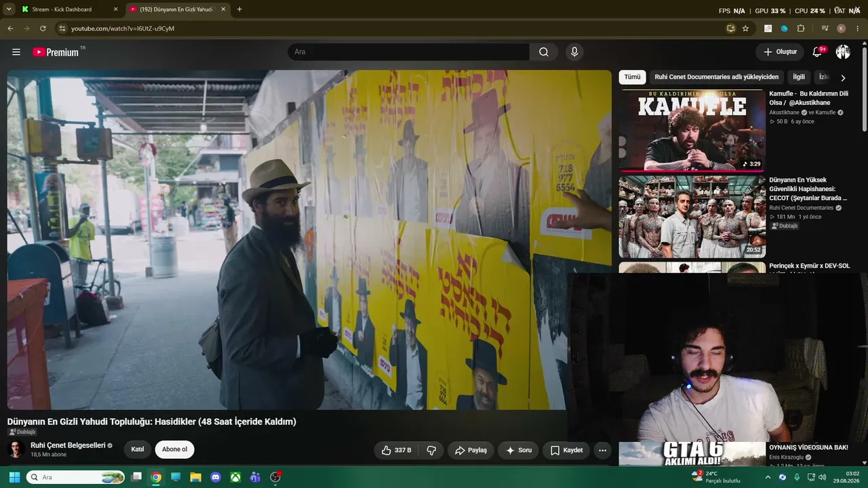Click the video title Dünyanın En Gizli Yahudi Topluluğu
Viewport: 868px width, 488px height.
(152, 422)
